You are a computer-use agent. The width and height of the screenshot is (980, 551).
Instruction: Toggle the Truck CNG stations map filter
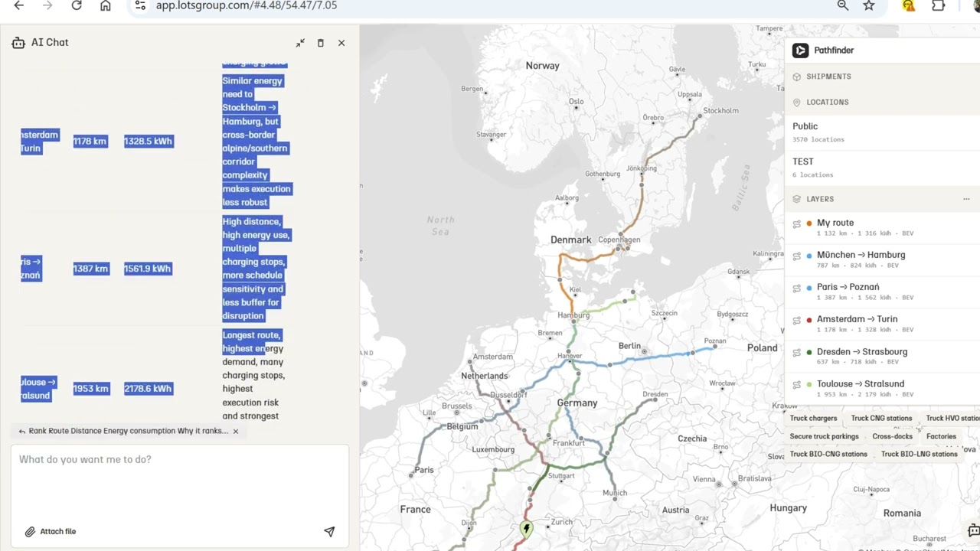881,419
